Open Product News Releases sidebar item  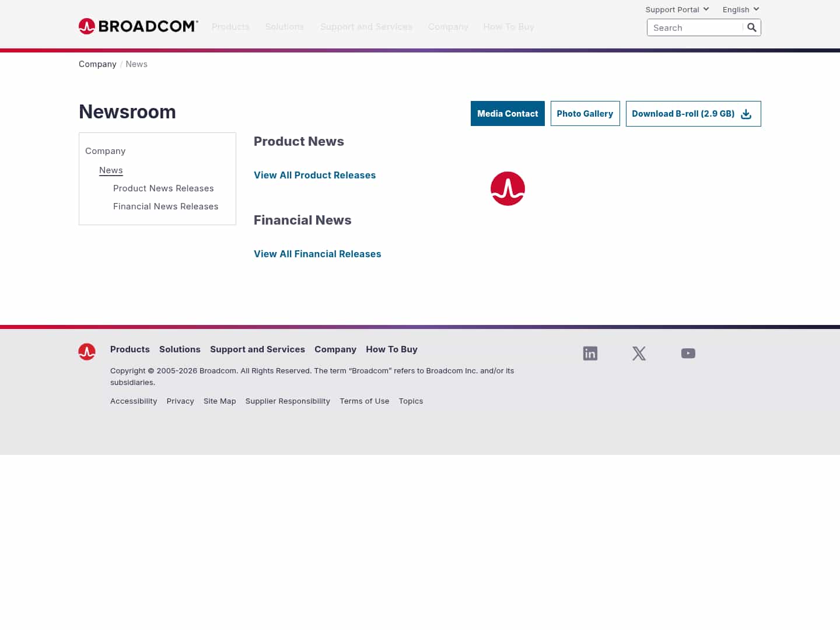click(163, 188)
